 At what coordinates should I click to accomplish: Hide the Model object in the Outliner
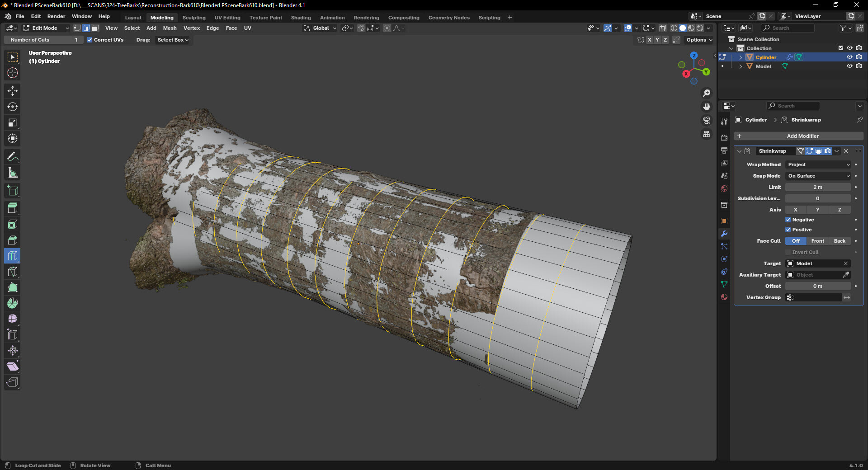pos(849,66)
